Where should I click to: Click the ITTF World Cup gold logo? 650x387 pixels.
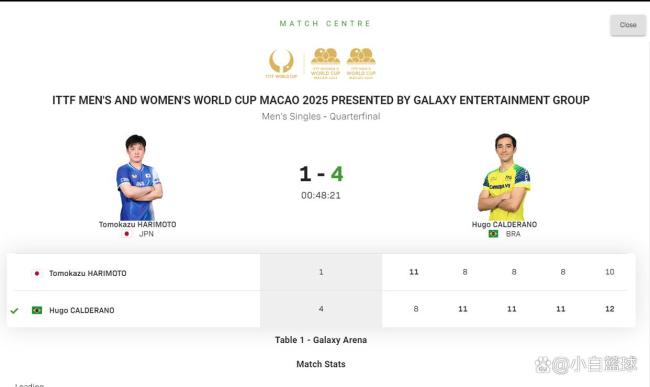(x=281, y=64)
